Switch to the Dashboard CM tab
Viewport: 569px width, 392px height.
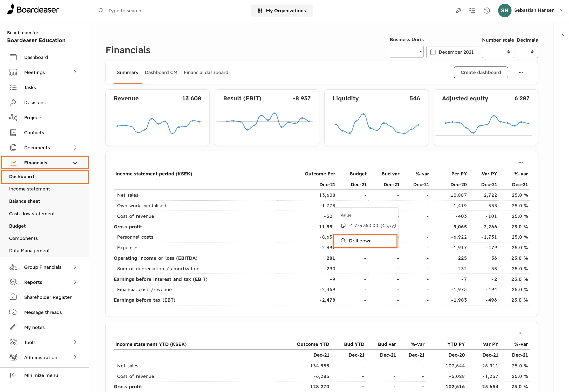pos(161,73)
